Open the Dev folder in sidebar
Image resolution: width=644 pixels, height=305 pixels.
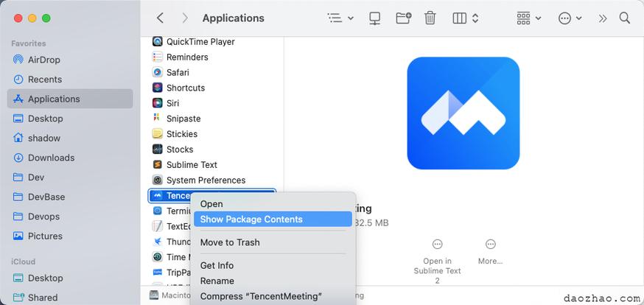[70, 178]
